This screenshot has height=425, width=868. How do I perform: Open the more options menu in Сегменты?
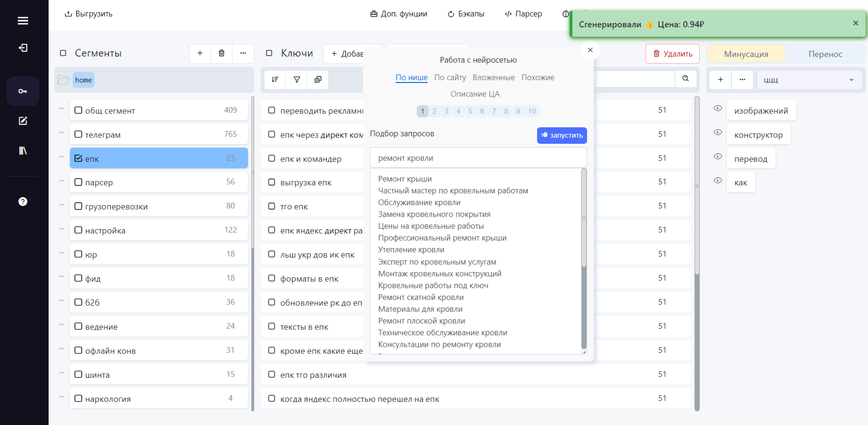[243, 53]
